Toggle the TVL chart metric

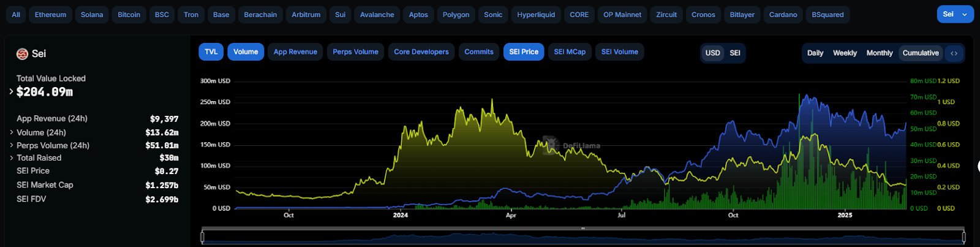point(211,52)
